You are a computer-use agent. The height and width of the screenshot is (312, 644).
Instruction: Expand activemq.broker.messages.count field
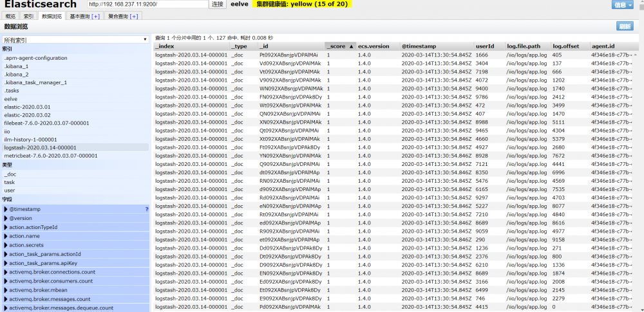click(6, 299)
